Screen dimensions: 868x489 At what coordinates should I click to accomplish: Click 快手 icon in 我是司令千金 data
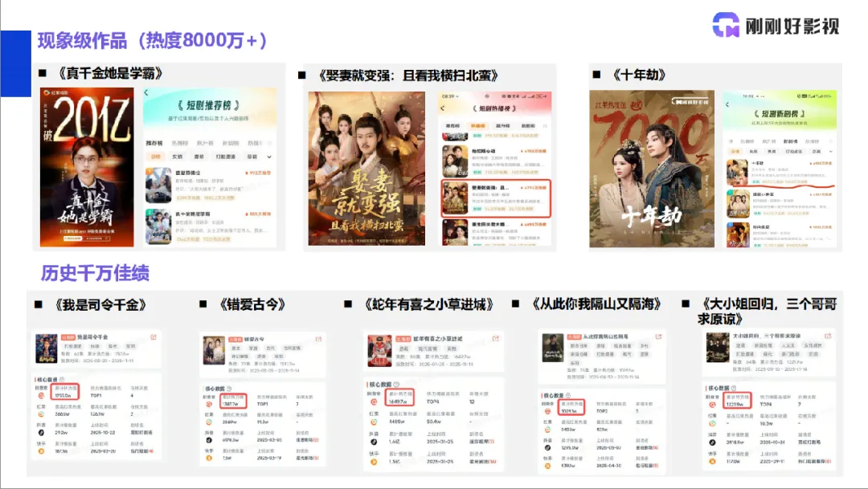40,450
